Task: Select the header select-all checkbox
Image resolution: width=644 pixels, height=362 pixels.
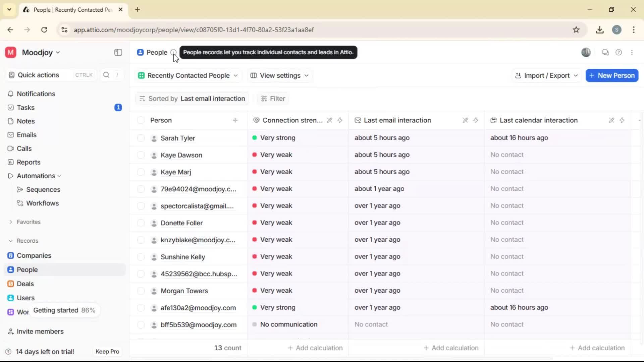Action: [141, 120]
